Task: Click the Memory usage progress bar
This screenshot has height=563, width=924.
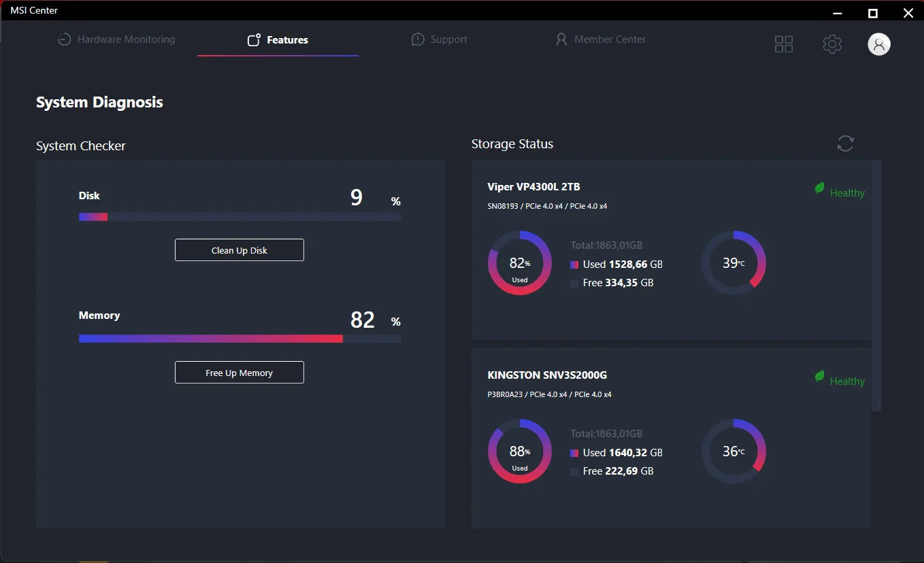Action: pyautogui.click(x=240, y=339)
